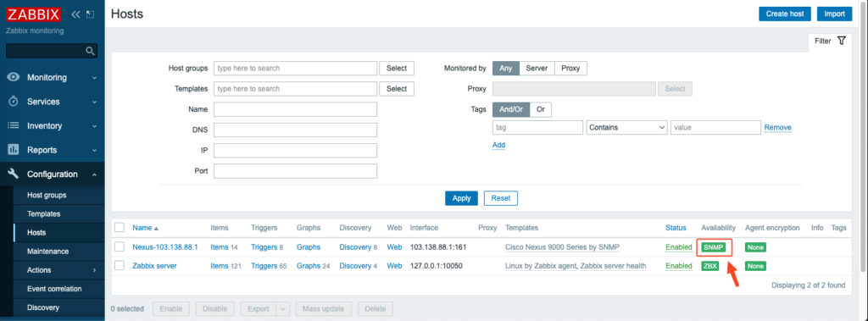Viewport: 868px width, 321px height.
Task: Select Or tag evaluation
Action: click(540, 109)
